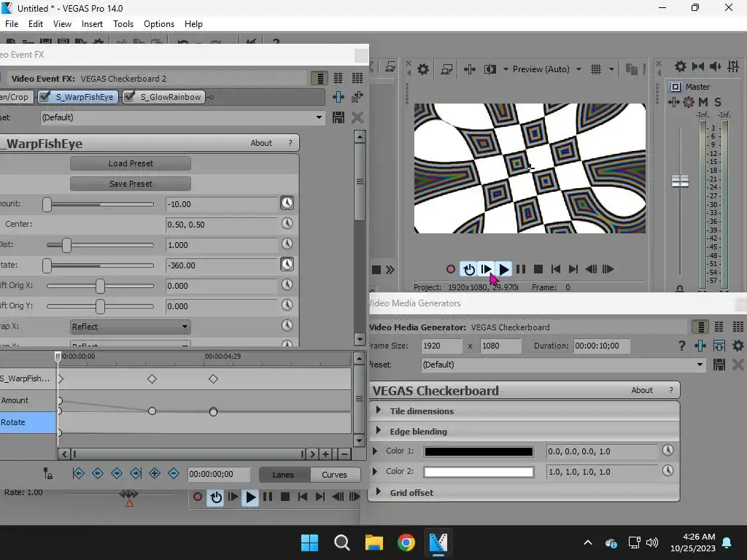Toggle Sync Cursor lock icon
Image resolution: width=747 pixels, height=560 pixels.
(x=47, y=473)
